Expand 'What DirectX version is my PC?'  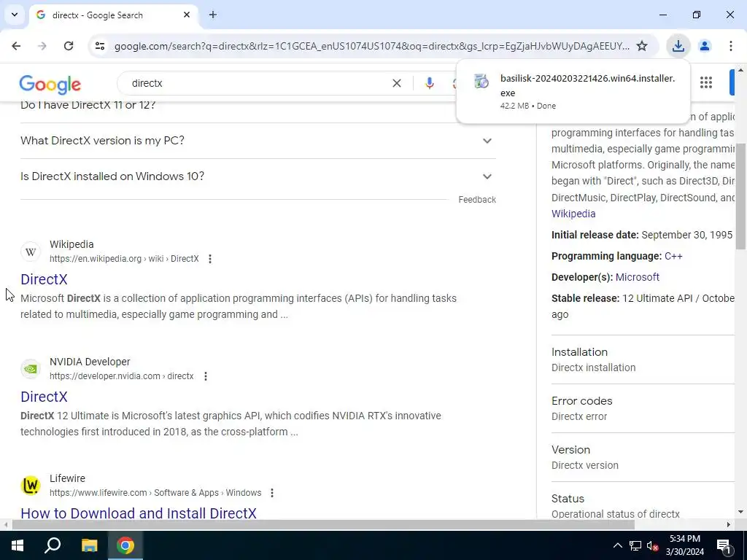coord(258,141)
